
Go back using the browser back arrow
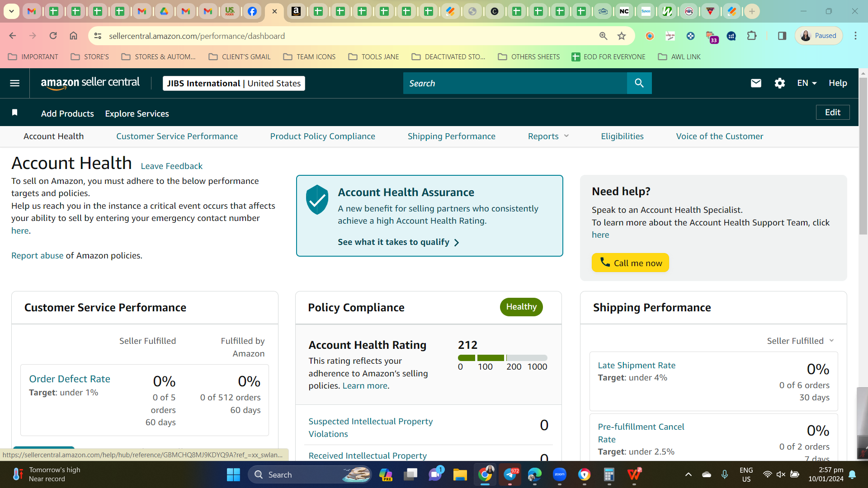(13, 36)
